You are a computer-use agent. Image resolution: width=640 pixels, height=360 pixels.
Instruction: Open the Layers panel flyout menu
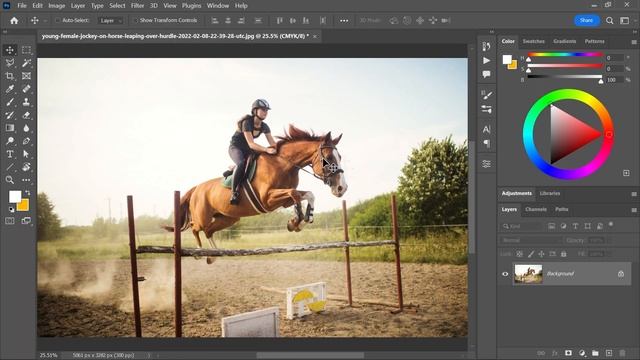[634, 210]
